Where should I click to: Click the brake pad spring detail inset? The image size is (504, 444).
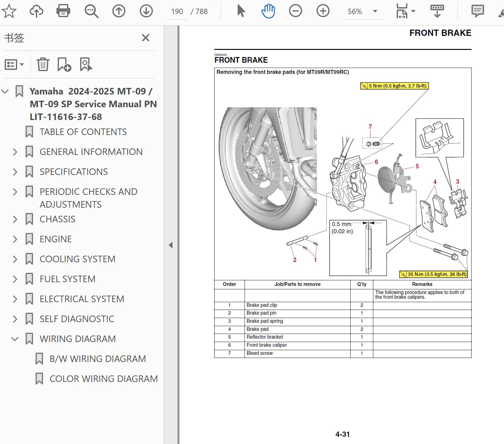tap(440, 138)
